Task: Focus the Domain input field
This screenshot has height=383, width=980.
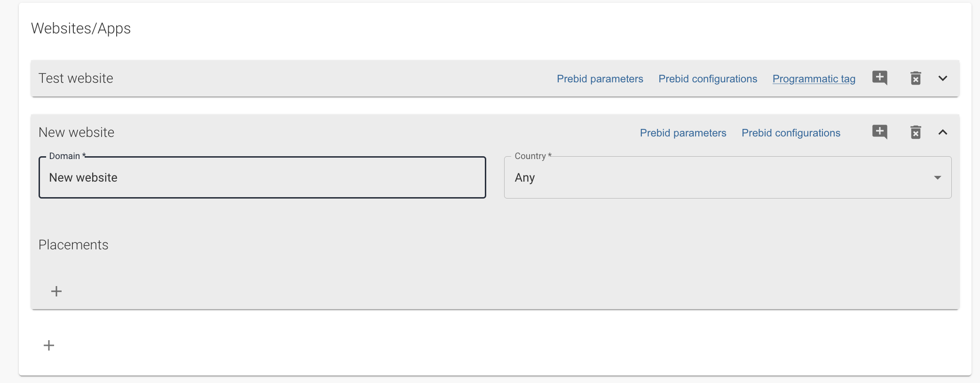Action: pos(262,177)
